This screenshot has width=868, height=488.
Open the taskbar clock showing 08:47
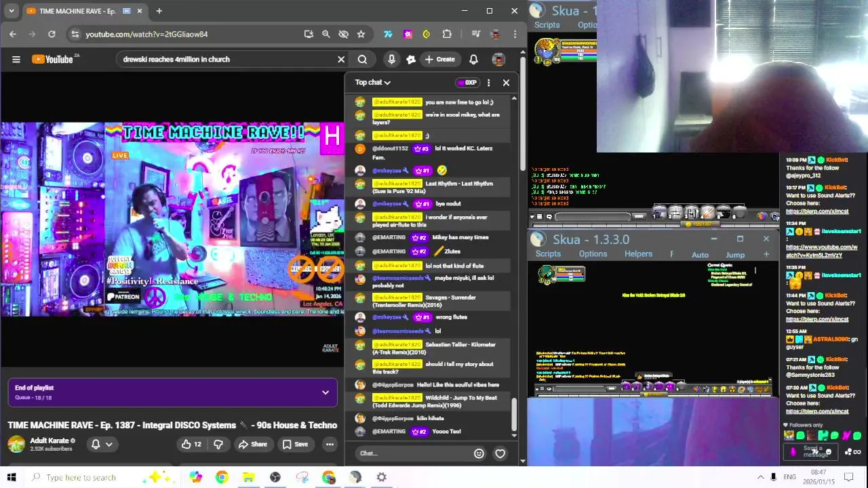click(x=819, y=477)
